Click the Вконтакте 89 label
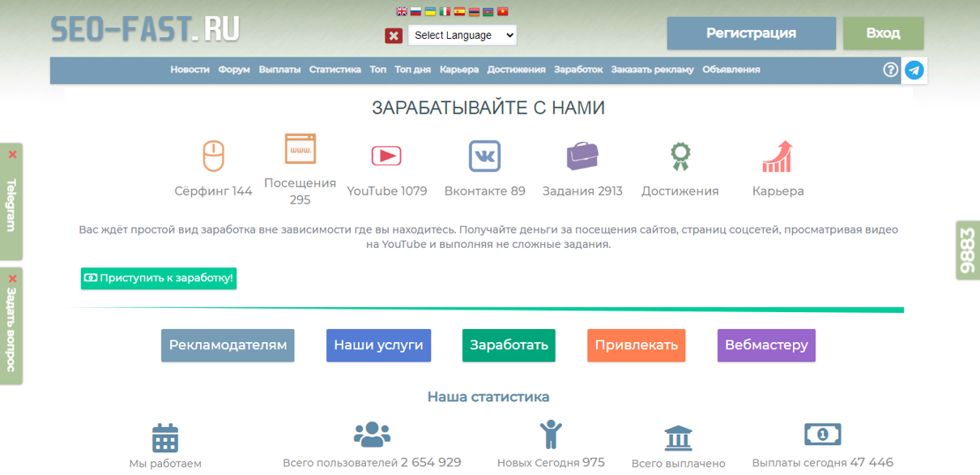The image size is (980, 475). pyautogui.click(x=484, y=191)
